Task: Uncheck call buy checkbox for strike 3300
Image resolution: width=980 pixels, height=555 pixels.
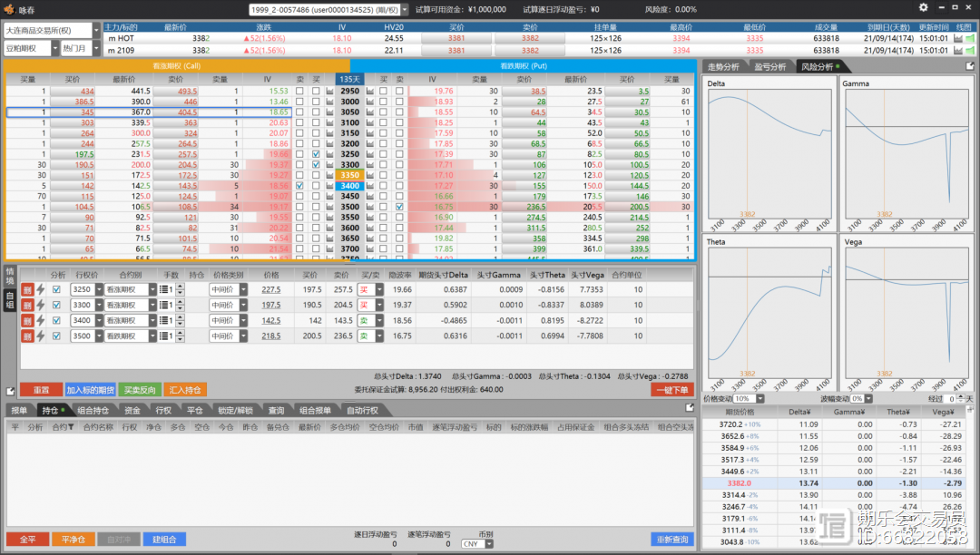Action: [316, 165]
